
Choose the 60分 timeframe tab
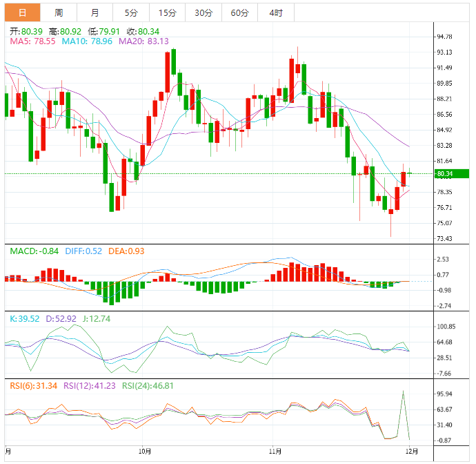tap(239, 12)
